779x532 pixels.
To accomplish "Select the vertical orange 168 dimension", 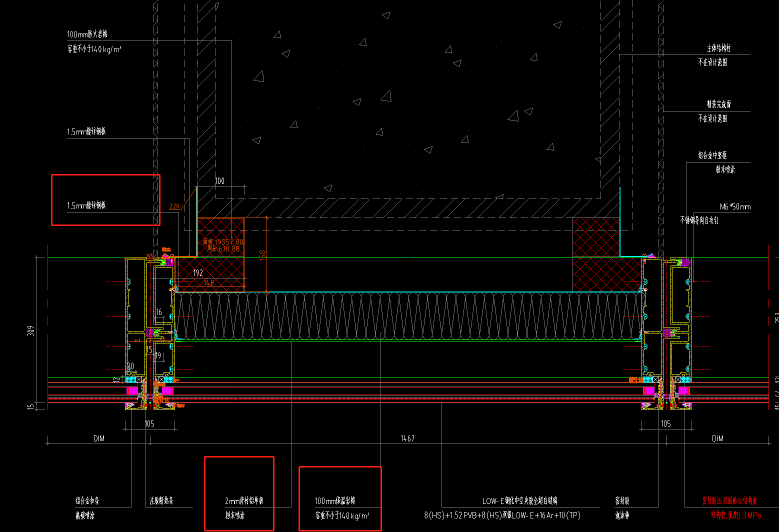I will (x=262, y=255).
